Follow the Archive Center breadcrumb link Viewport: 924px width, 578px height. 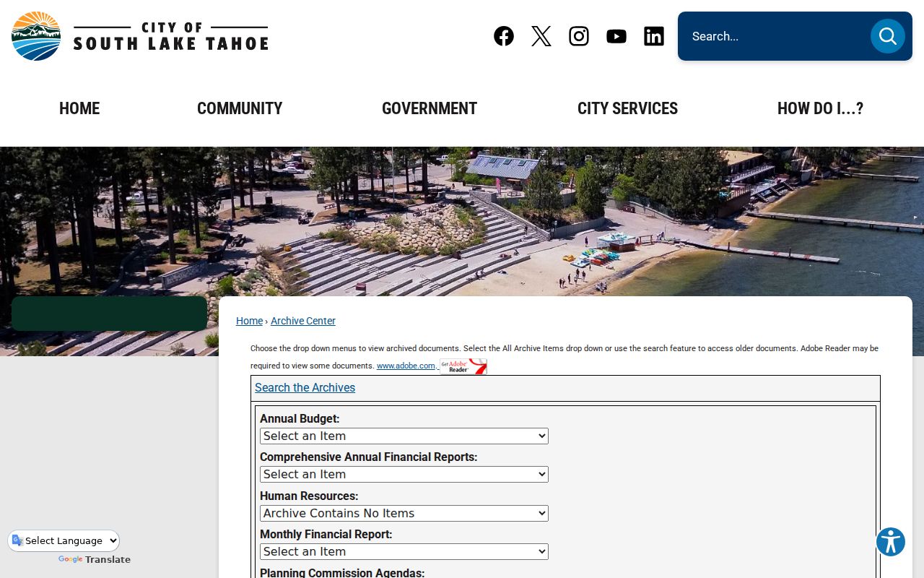pyautogui.click(x=303, y=321)
